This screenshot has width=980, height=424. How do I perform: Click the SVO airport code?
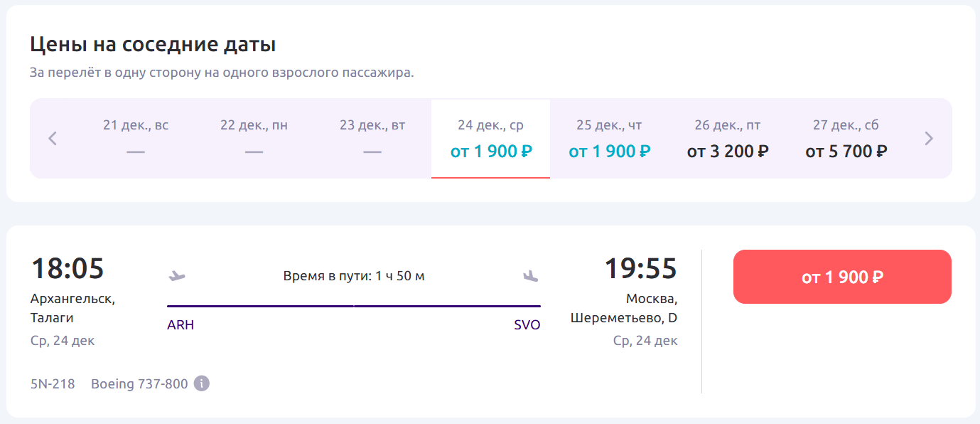pyautogui.click(x=527, y=325)
